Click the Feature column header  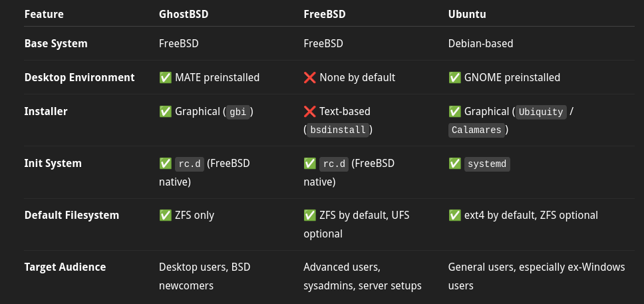44,15
